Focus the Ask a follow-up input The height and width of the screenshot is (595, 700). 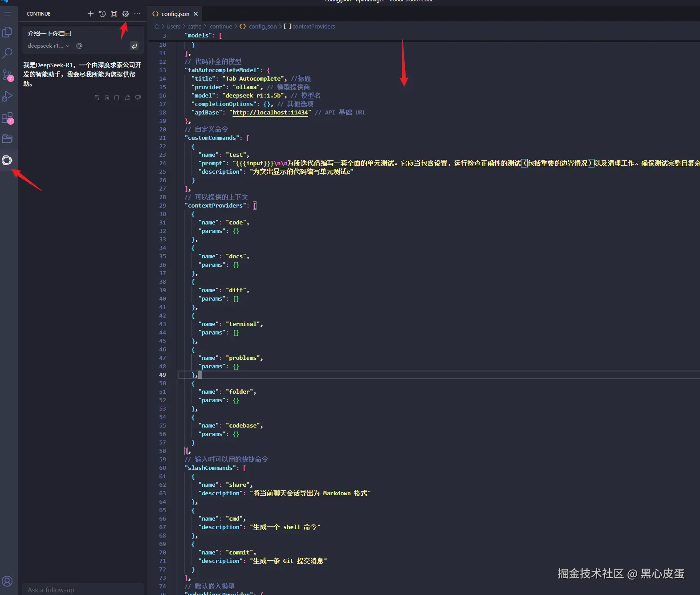point(83,589)
